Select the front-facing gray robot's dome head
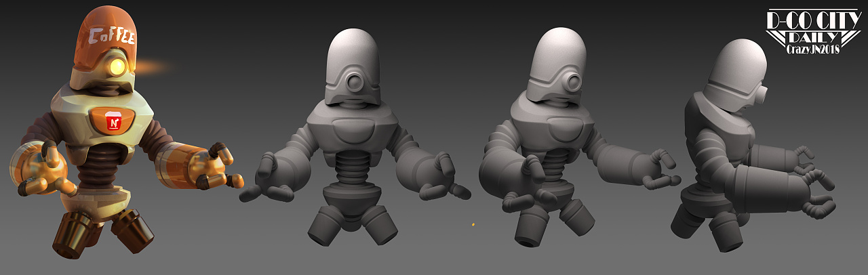Screen dimensions: 868x275 [x=351, y=54]
